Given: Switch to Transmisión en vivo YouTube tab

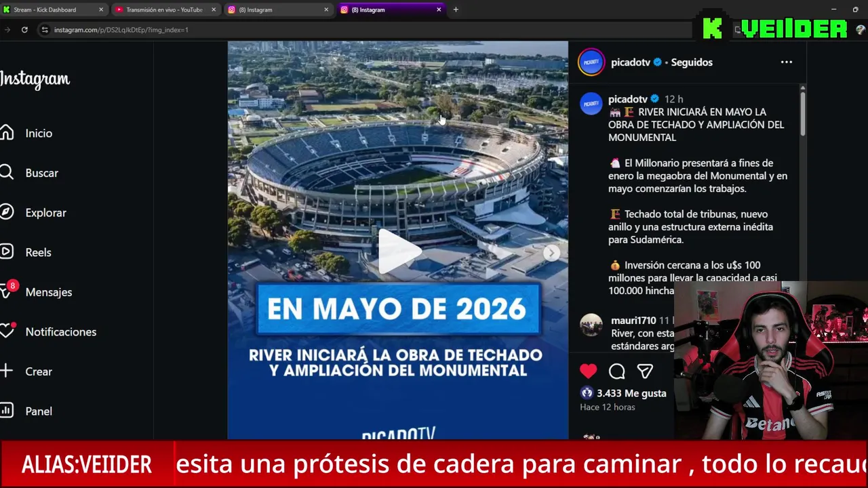Looking at the screenshot, I should coord(164,10).
